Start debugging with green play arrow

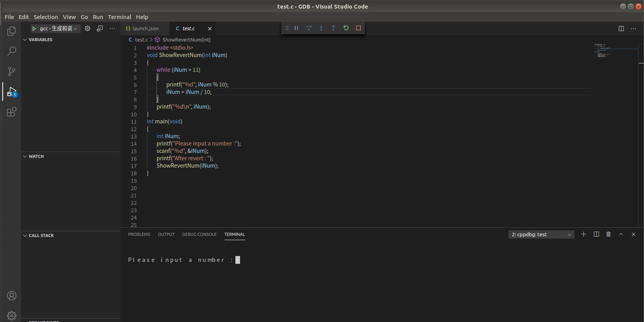tap(34, 28)
